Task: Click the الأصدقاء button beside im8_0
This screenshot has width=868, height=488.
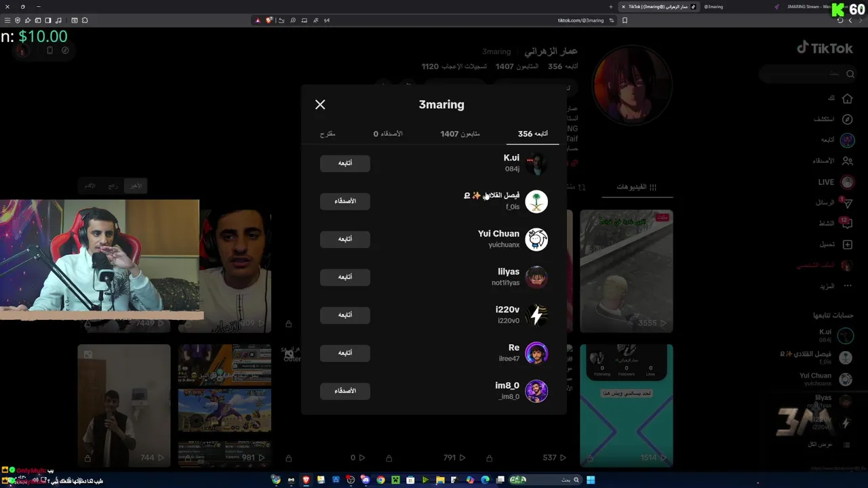Action: (345, 391)
